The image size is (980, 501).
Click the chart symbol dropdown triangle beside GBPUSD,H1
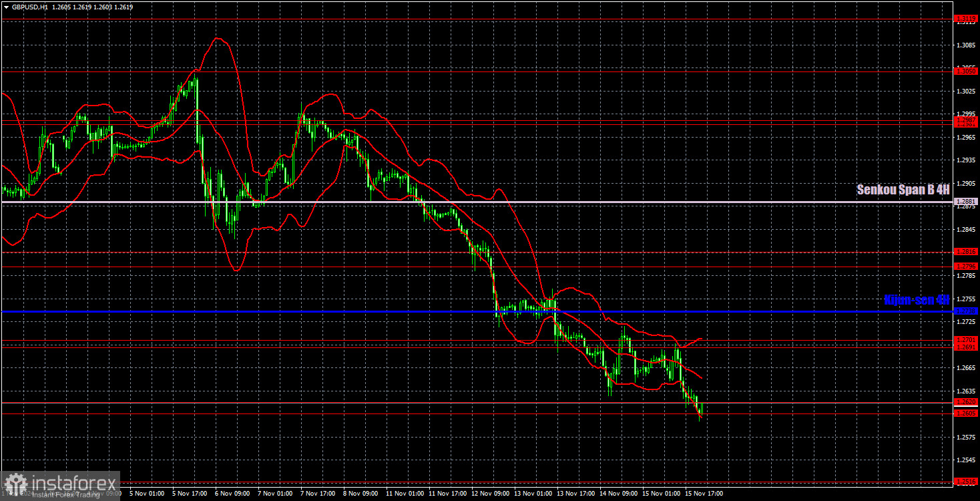(x=6, y=6)
